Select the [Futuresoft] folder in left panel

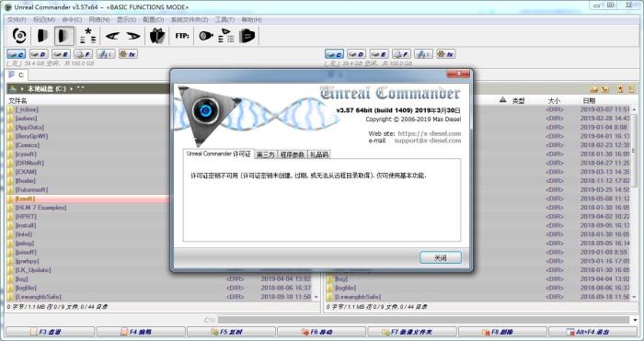click(31, 189)
